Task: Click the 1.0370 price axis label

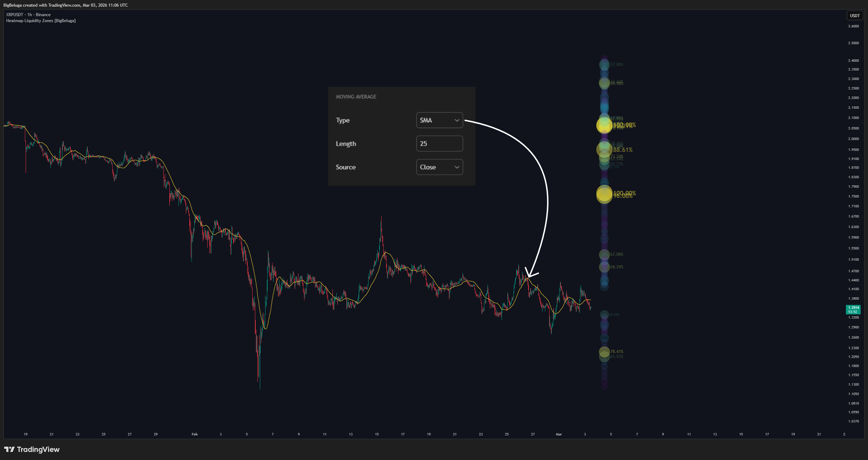Action: click(854, 421)
